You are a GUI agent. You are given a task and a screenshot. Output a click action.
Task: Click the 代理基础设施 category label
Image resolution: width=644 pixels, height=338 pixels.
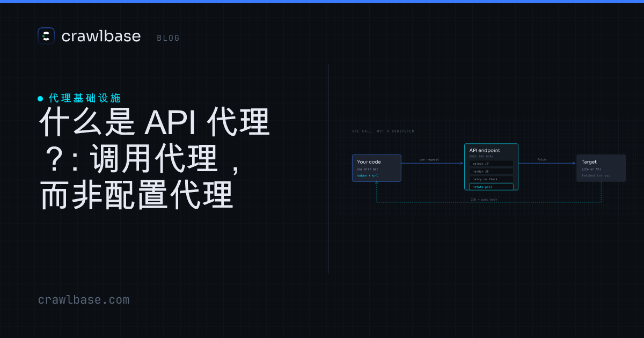84,98
